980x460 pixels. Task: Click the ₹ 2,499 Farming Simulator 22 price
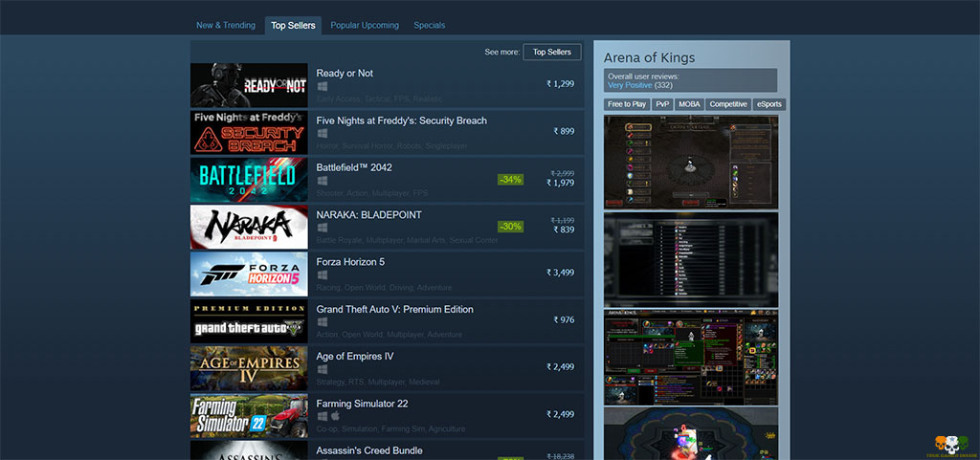pos(560,414)
